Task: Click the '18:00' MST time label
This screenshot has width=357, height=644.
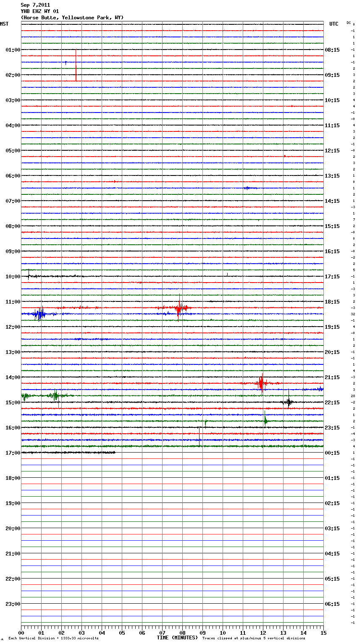Action: 13,478
